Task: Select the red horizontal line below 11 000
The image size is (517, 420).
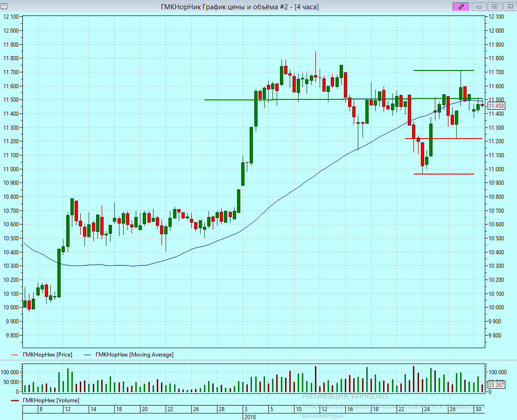Action: (443, 174)
